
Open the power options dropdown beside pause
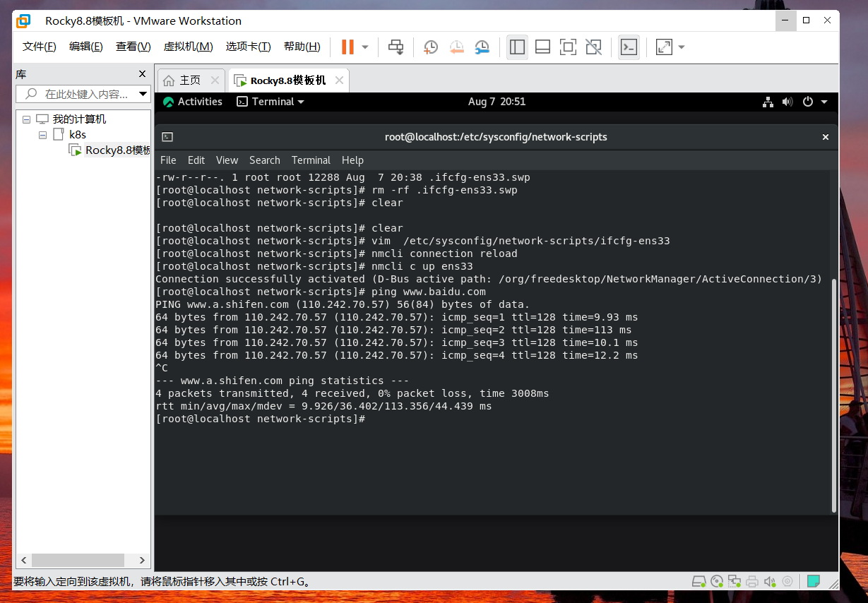(365, 47)
